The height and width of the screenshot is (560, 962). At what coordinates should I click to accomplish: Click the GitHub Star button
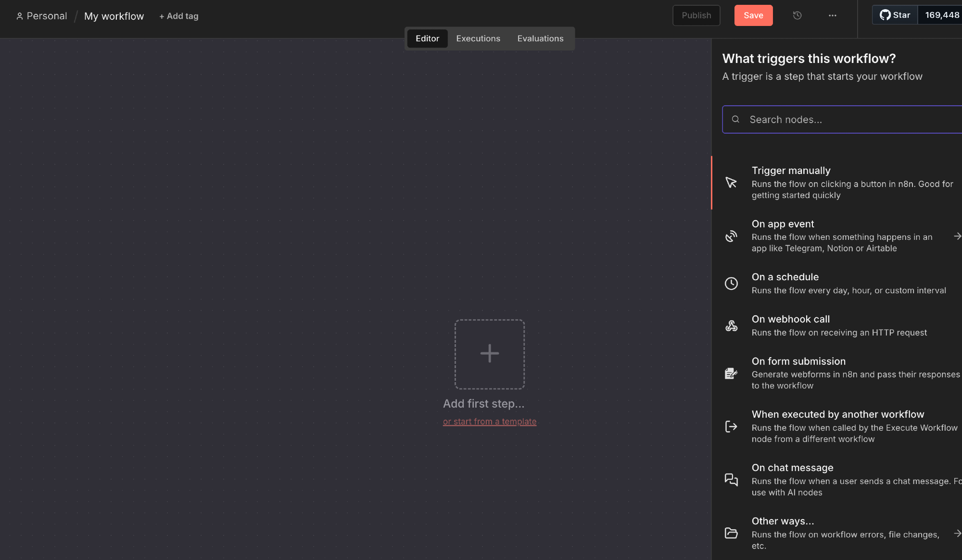click(x=895, y=15)
